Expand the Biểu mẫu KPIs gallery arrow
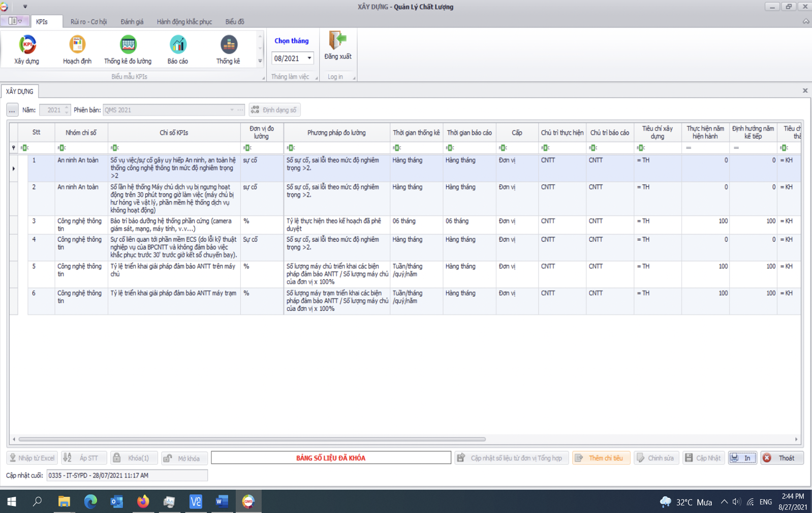The image size is (812, 513). point(260,61)
